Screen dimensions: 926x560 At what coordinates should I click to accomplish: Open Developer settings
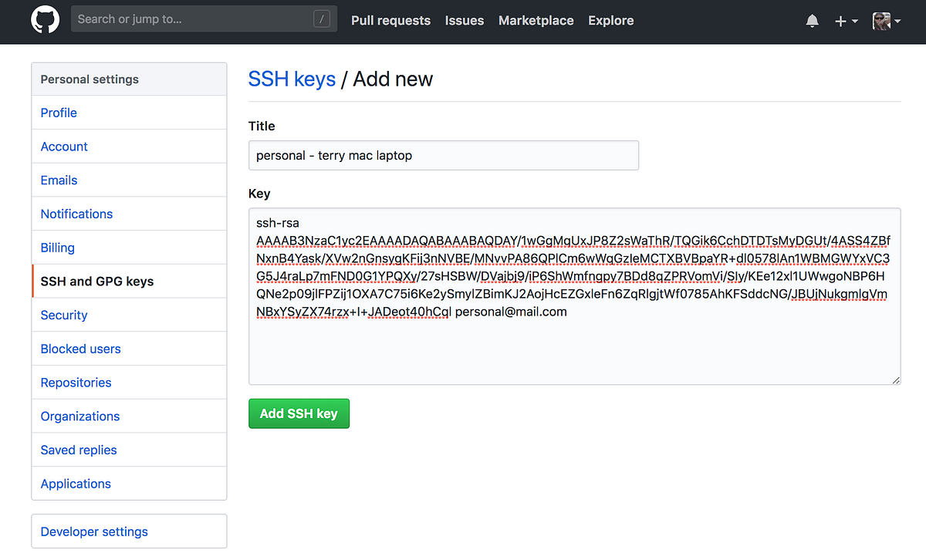point(93,531)
